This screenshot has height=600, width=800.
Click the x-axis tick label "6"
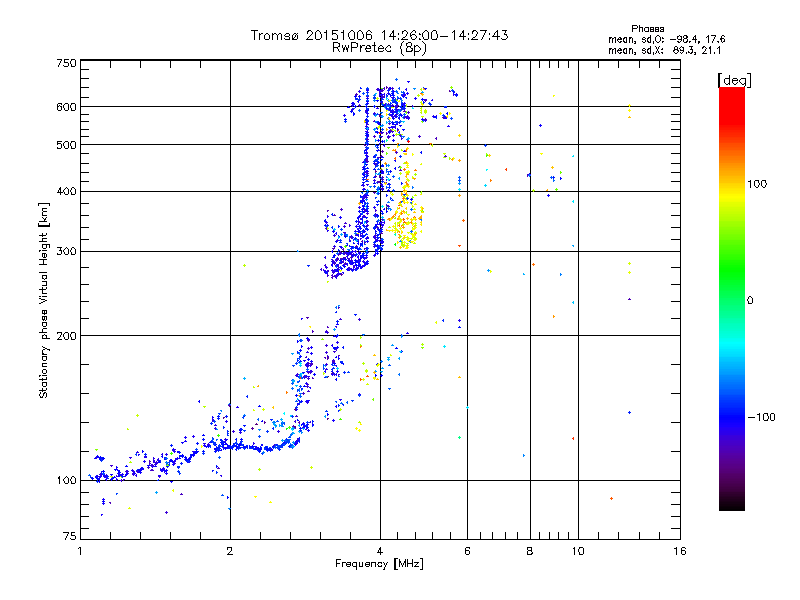(467, 551)
